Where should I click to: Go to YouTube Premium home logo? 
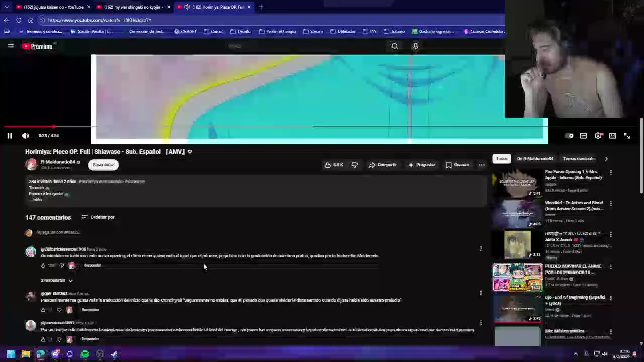(x=37, y=46)
